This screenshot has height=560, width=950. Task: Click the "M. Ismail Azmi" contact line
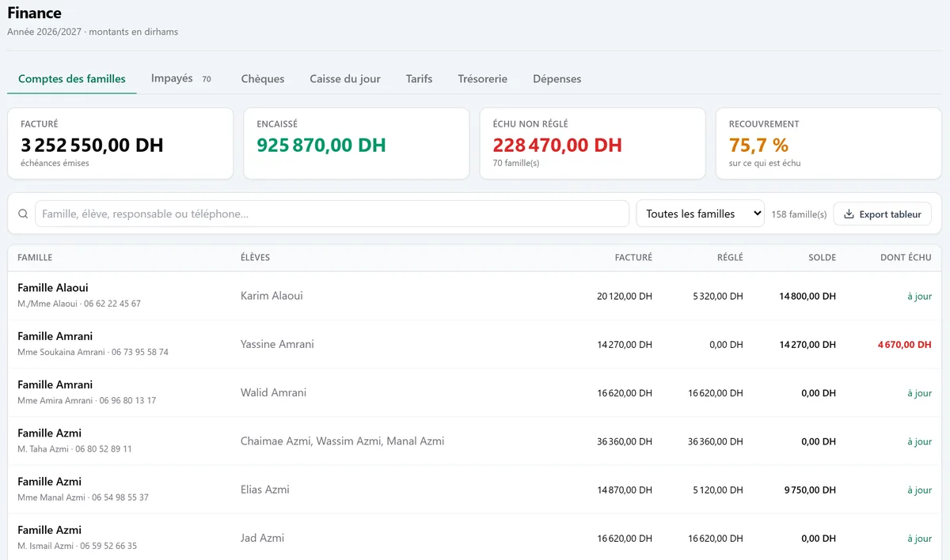tap(77, 546)
